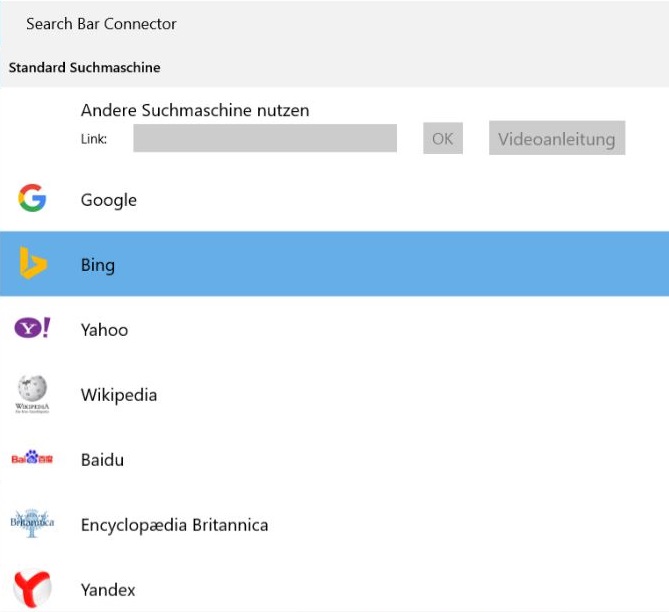
Task: Pick Baidu from the list
Action: [x=334, y=459]
